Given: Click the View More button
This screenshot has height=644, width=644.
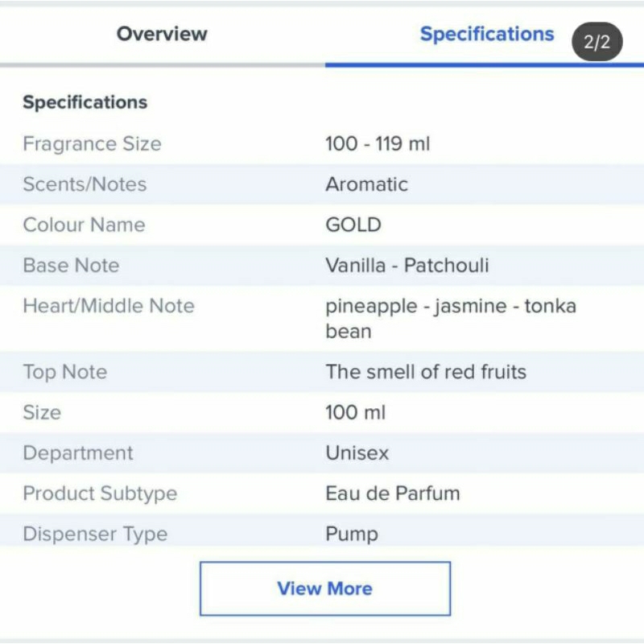Looking at the screenshot, I should pyautogui.click(x=325, y=588).
